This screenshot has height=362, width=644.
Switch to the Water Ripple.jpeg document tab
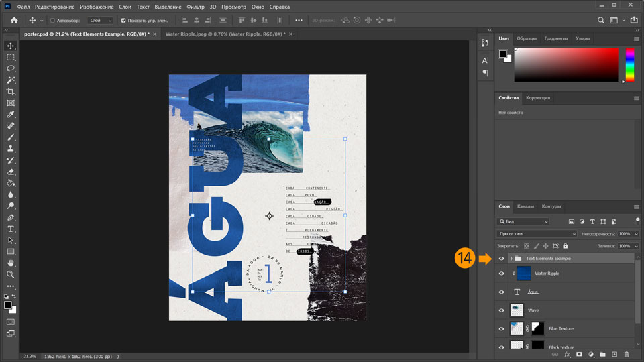[x=225, y=33]
